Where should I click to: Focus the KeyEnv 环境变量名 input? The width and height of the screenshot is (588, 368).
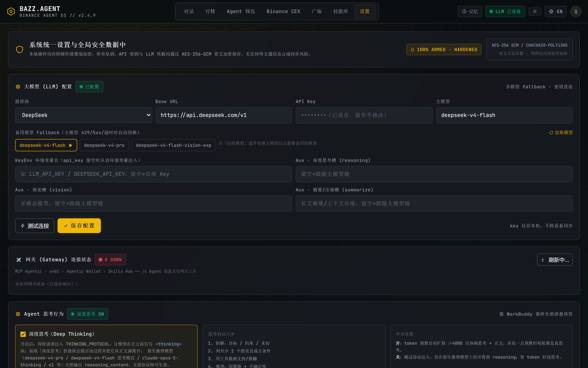[154, 174]
